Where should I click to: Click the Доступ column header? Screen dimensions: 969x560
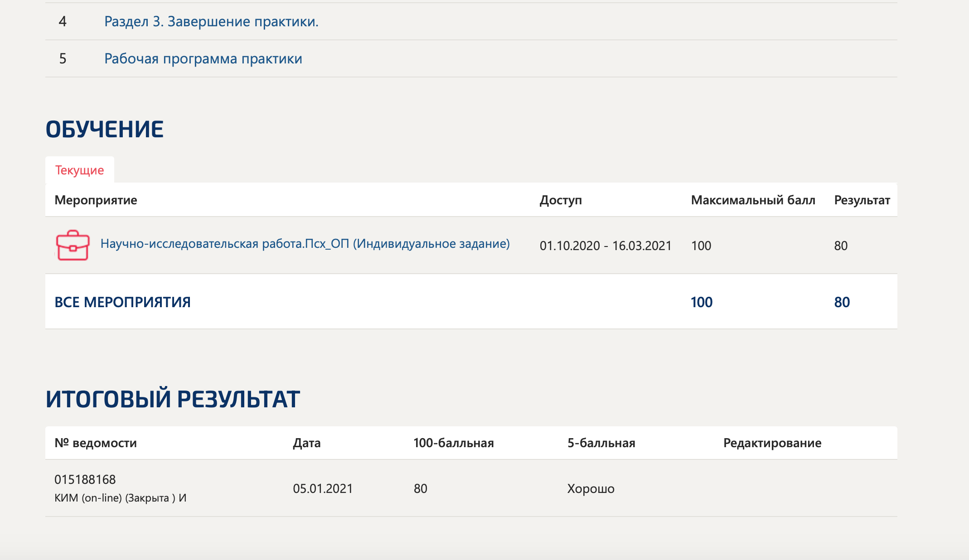tap(561, 200)
